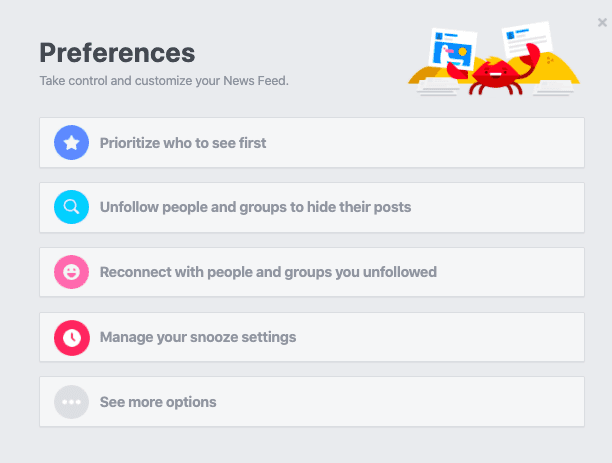Click the gray three-dots icon
The height and width of the screenshot is (463, 612).
71,402
